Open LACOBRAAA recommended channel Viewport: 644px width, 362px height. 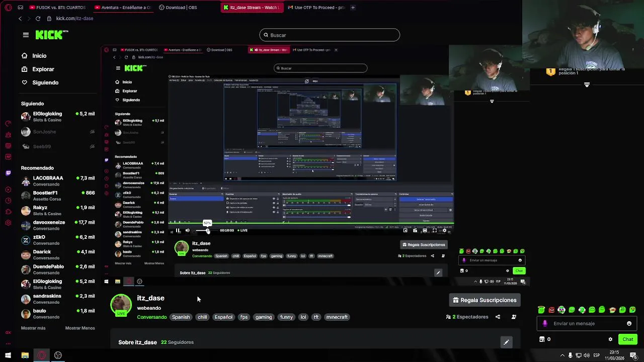(58, 181)
